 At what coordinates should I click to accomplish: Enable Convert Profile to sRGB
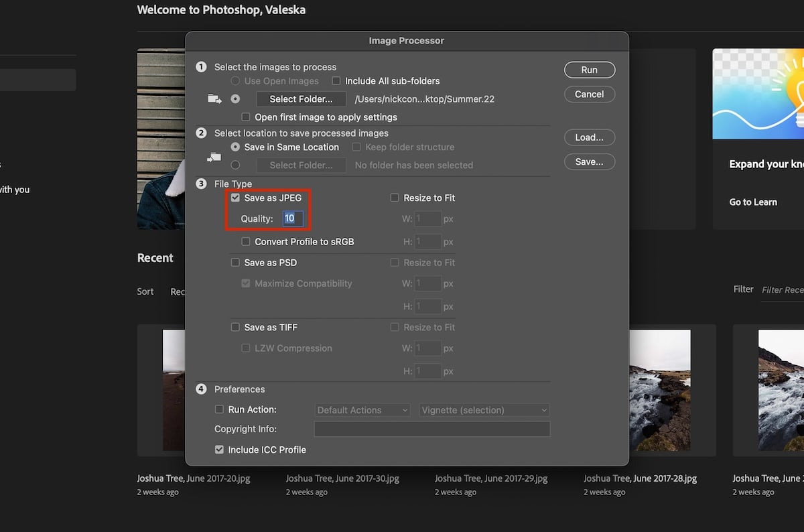246,241
